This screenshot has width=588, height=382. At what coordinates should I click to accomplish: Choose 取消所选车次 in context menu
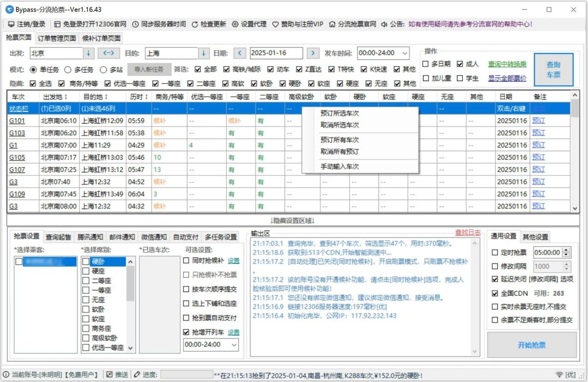(x=340, y=125)
